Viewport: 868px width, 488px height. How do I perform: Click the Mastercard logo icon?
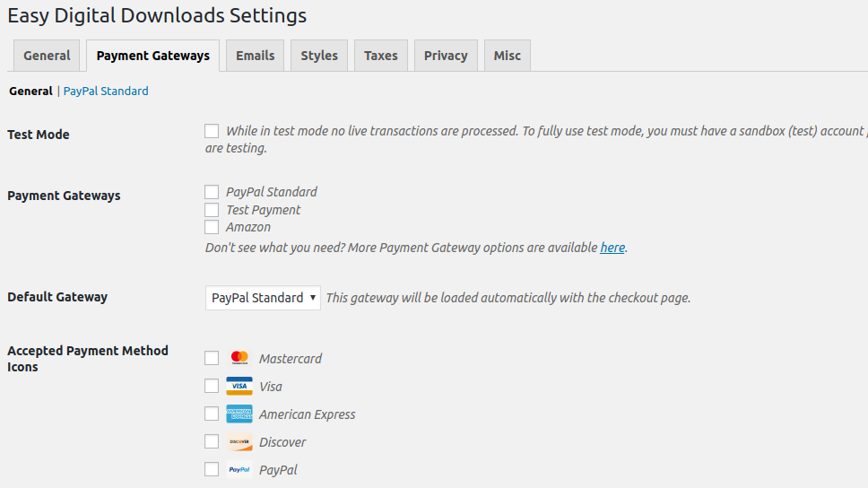tap(239, 358)
